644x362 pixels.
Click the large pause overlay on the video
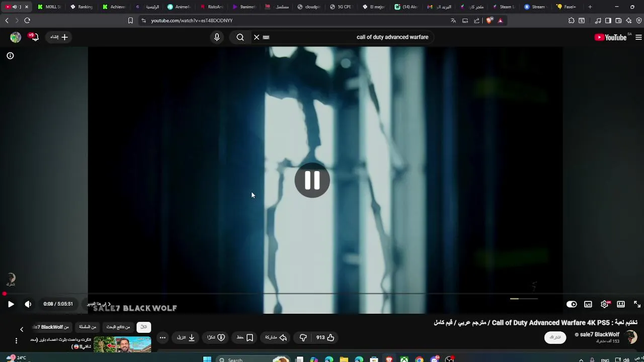pyautogui.click(x=312, y=180)
